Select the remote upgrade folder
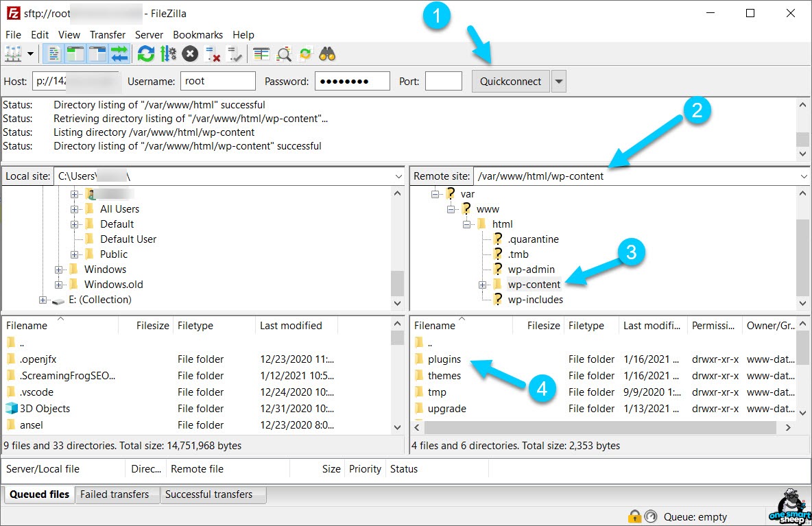This screenshot has height=526, width=812. pos(446,409)
